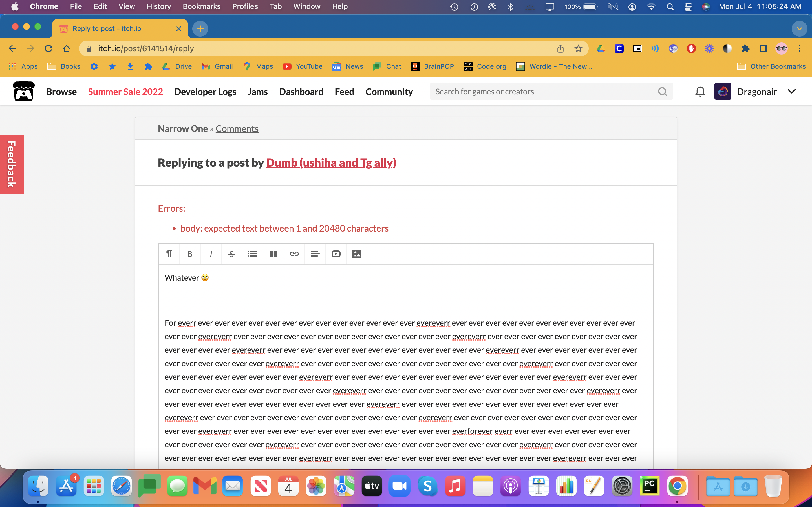Open the notifications bell
The image size is (812, 507).
click(700, 92)
